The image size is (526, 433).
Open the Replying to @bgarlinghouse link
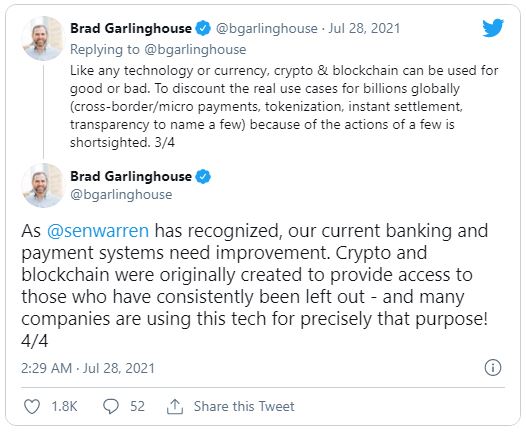coord(158,50)
